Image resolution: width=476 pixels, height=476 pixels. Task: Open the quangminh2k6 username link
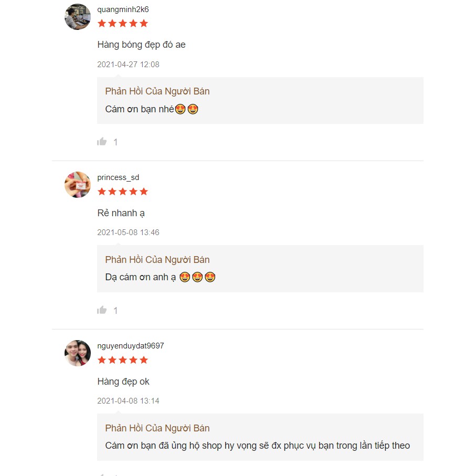[x=123, y=9]
